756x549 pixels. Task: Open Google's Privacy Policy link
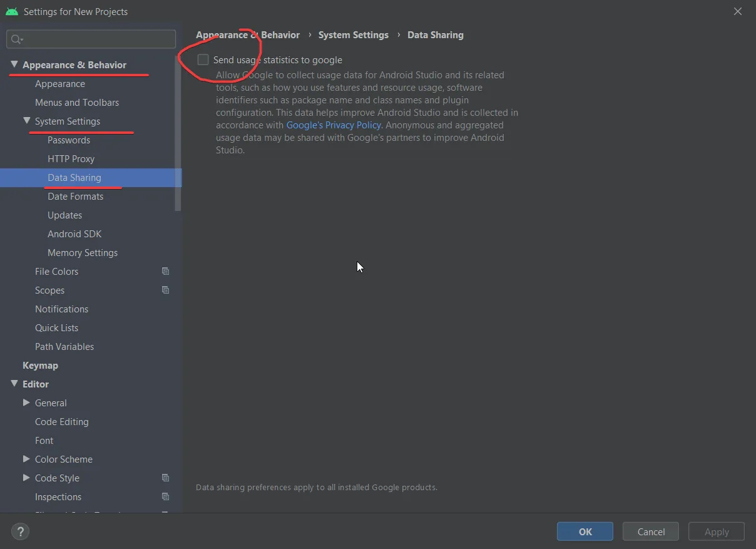(334, 125)
